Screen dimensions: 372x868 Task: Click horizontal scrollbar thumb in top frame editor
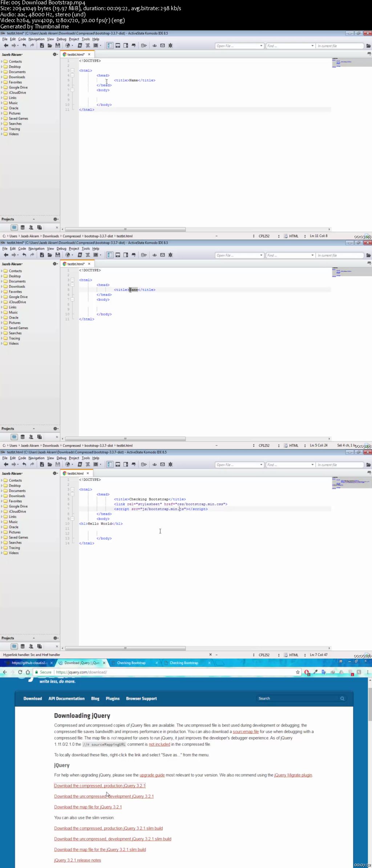(x=125, y=229)
